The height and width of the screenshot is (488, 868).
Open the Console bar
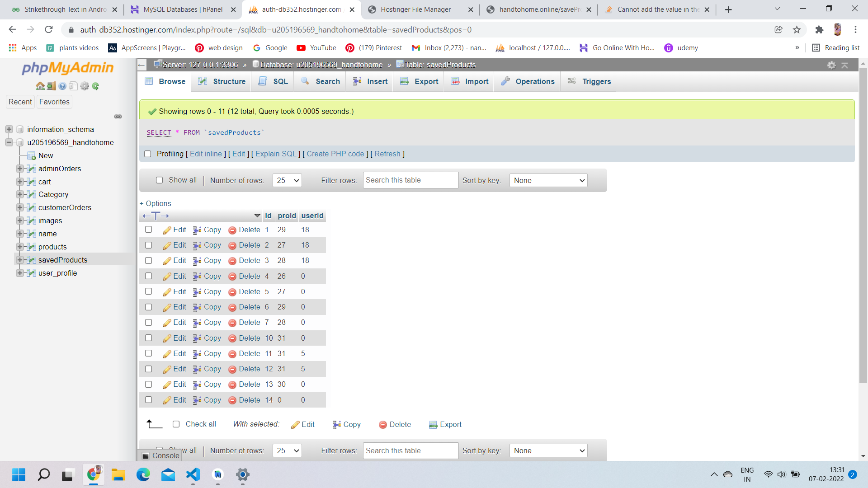pos(160,455)
